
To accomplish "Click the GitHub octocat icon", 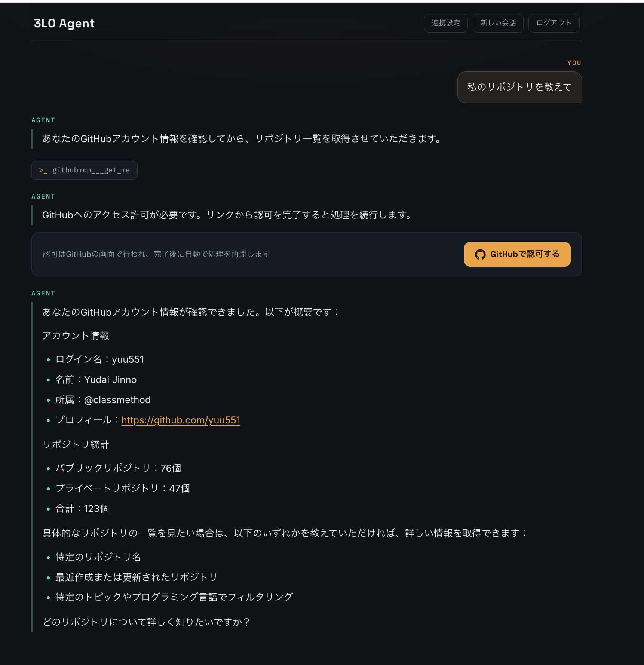I will (x=480, y=254).
